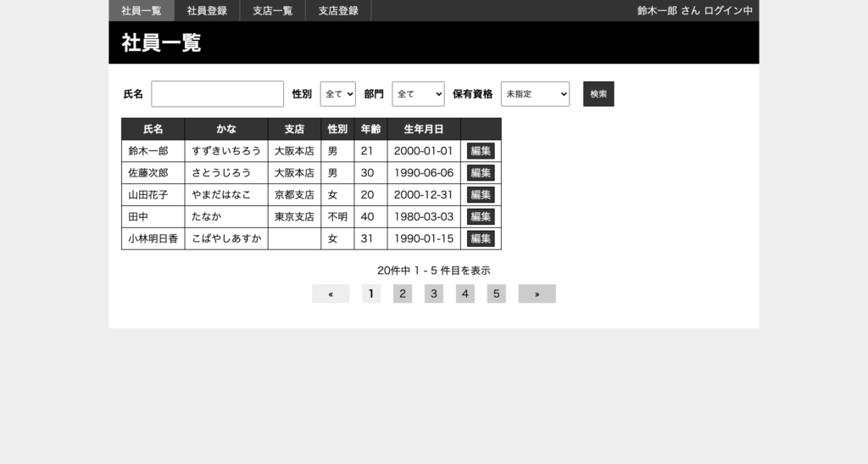Expand the 性別 dropdown
The width and height of the screenshot is (868, 464).
tap(337, 94)
